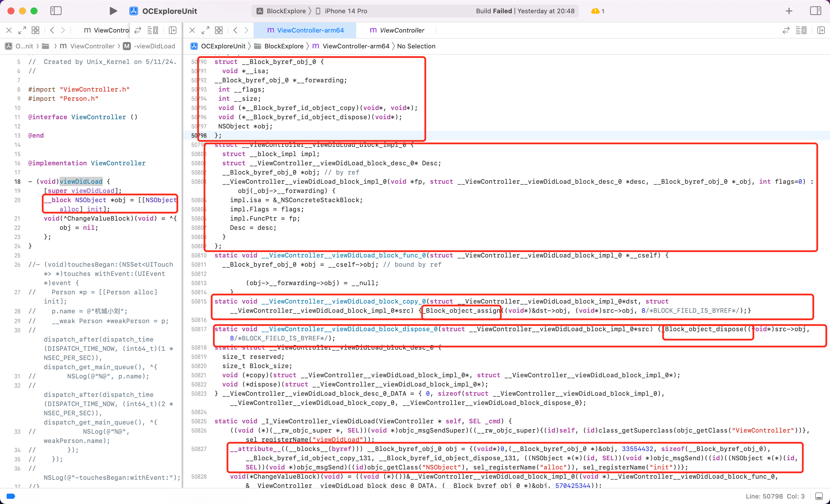
Task: Open BlockExplore scheme selector
Action: [x=282, y=11]
